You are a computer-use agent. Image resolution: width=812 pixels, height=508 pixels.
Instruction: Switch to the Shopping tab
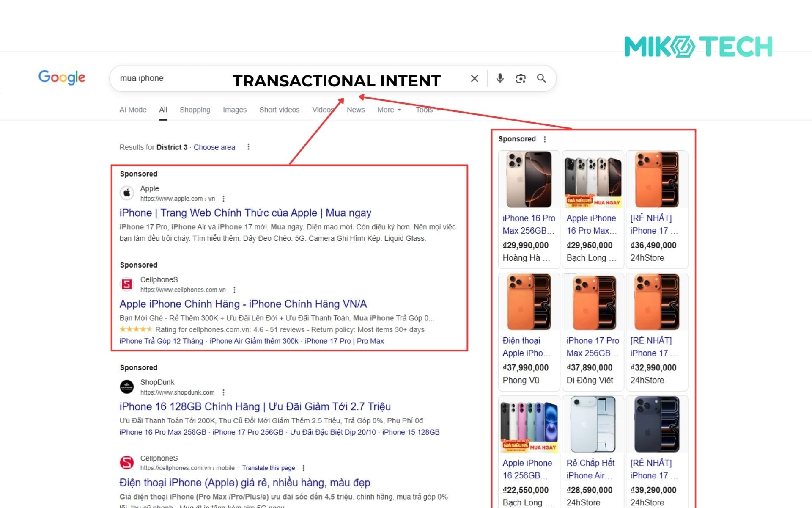tap(195, 110)
